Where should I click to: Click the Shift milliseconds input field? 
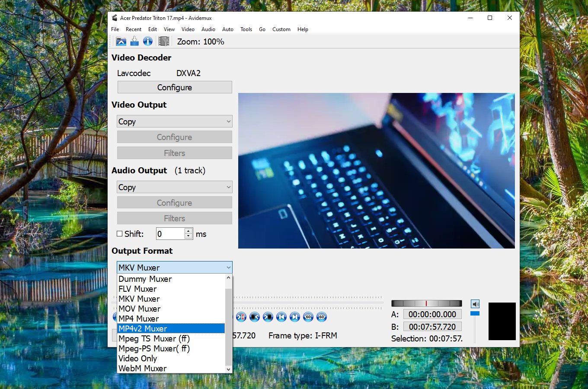pos(170,234)
